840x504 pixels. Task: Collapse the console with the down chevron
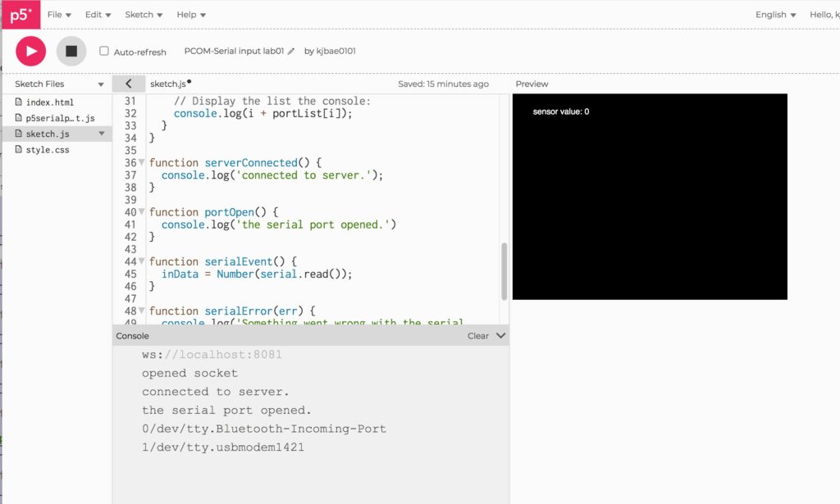(x=501, y=335)
